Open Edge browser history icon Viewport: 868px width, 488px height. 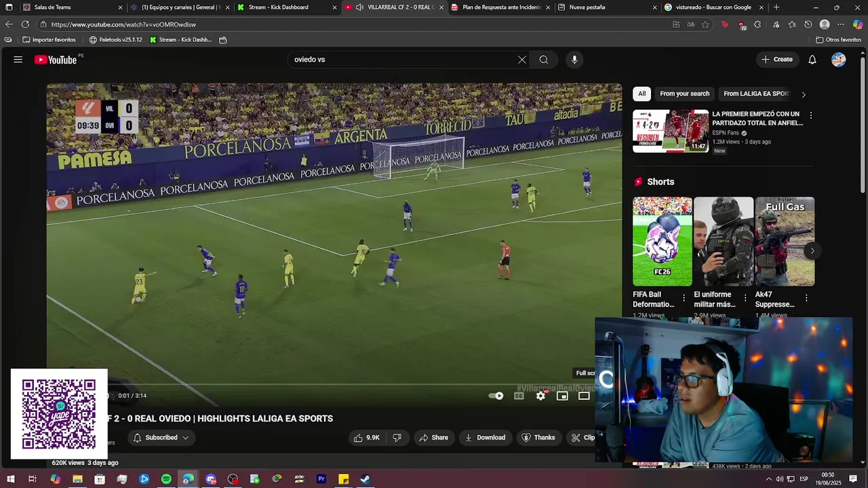(808, 24)
